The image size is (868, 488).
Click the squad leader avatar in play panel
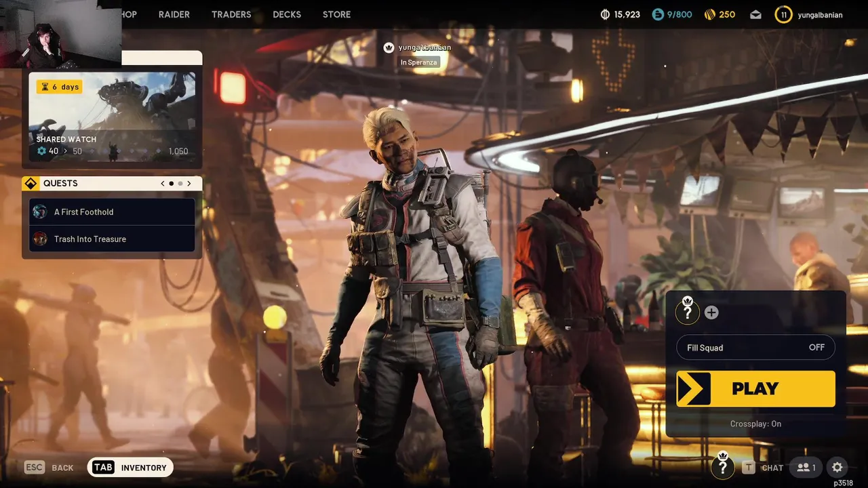click(x=688, y=311)
